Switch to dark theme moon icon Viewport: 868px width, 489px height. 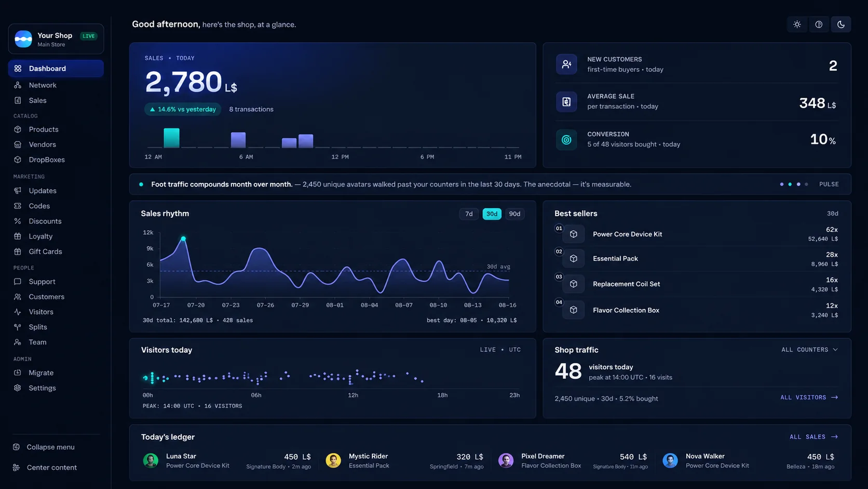841,24
